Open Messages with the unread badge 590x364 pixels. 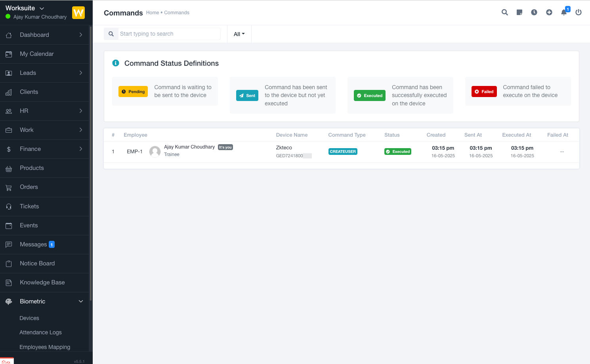pyautogui.click(x=33, y=244)
